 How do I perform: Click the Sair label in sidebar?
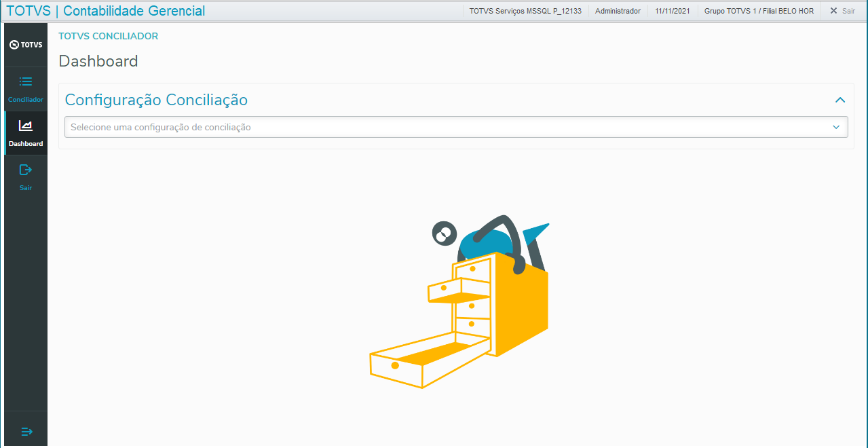tap(26, 188)
